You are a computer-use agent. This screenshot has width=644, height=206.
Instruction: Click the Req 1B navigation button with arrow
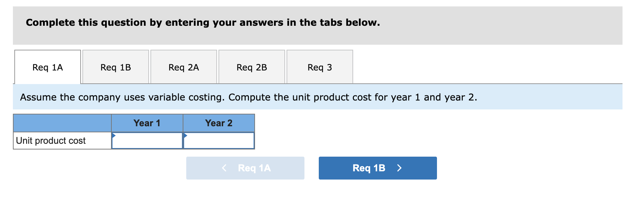[377, 168]
